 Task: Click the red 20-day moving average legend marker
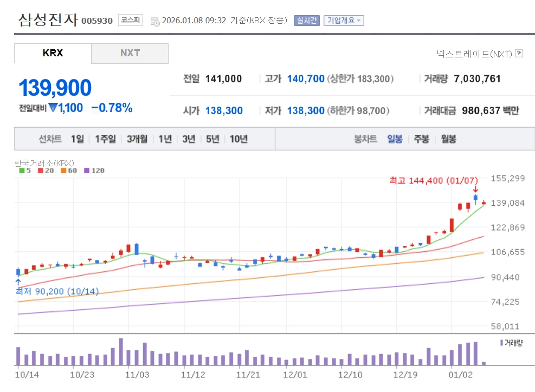click(41, 171)
